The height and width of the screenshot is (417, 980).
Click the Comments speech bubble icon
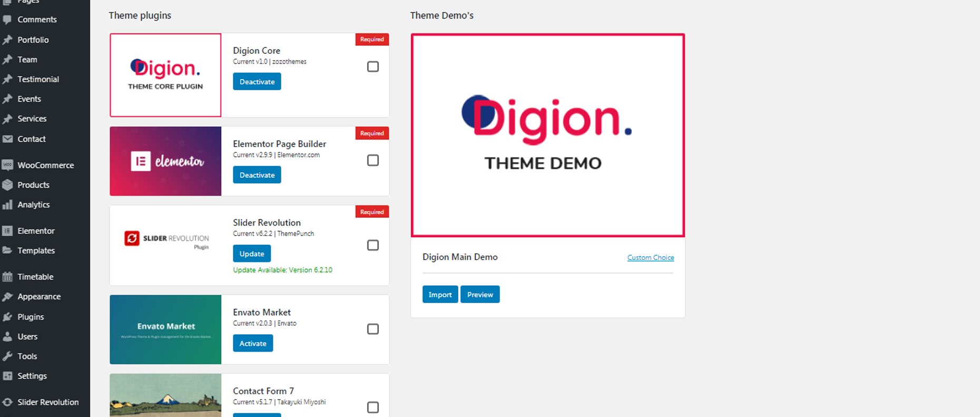tap(7, 20)
